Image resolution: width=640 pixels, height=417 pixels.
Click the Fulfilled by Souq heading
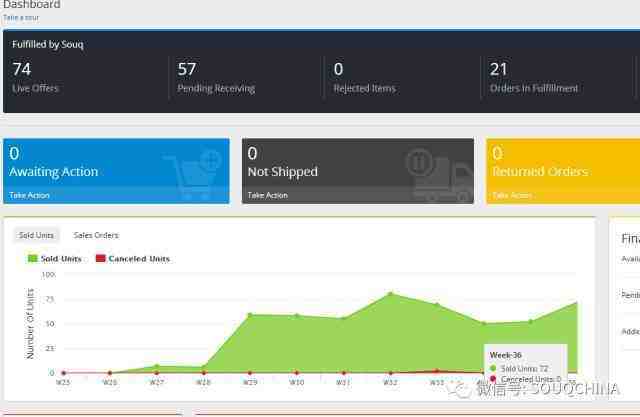point(48,44)
